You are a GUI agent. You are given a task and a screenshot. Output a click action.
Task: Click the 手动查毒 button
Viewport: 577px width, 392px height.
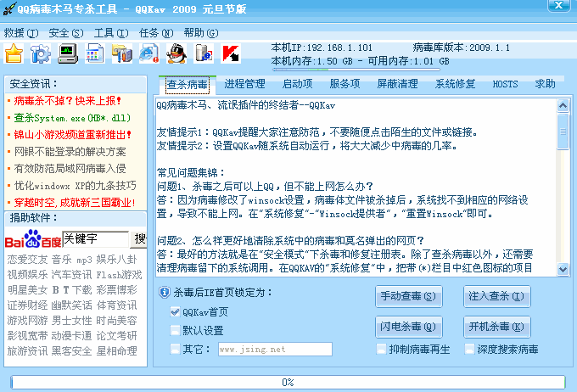408,296
